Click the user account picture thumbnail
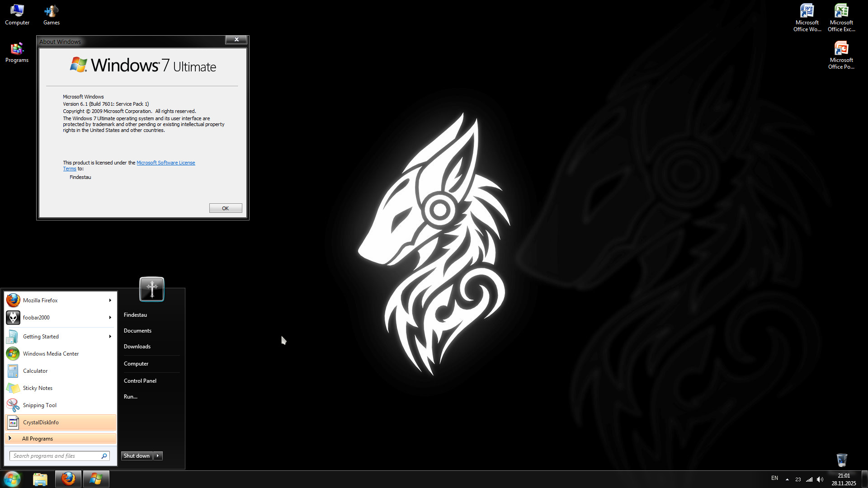 (x=152, y=289)
